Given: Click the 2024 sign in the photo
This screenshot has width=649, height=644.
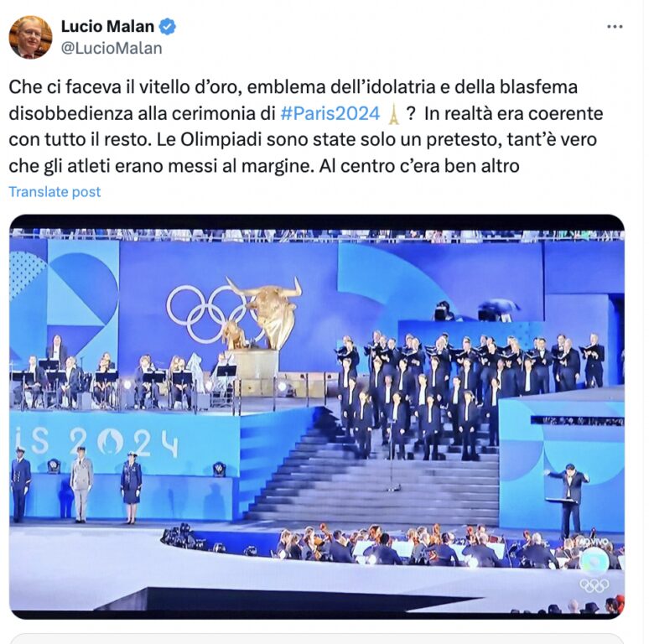Looking at the screenshot, I should click(x=123, y=443).
